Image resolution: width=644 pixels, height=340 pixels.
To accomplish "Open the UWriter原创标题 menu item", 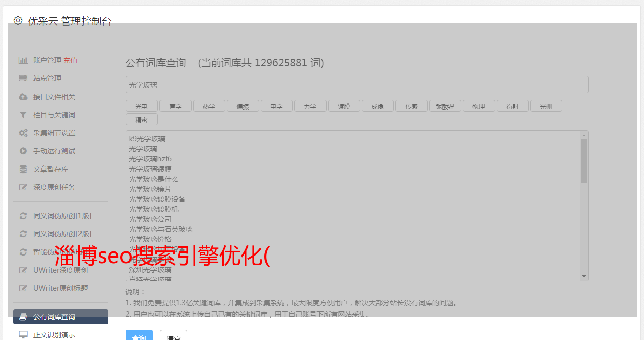I will [x=60, y=288].
